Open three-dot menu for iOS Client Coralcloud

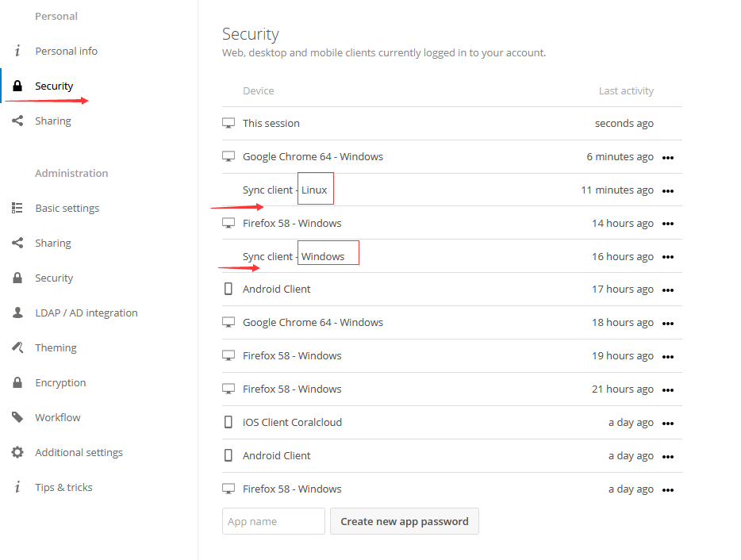click(668, 424)
